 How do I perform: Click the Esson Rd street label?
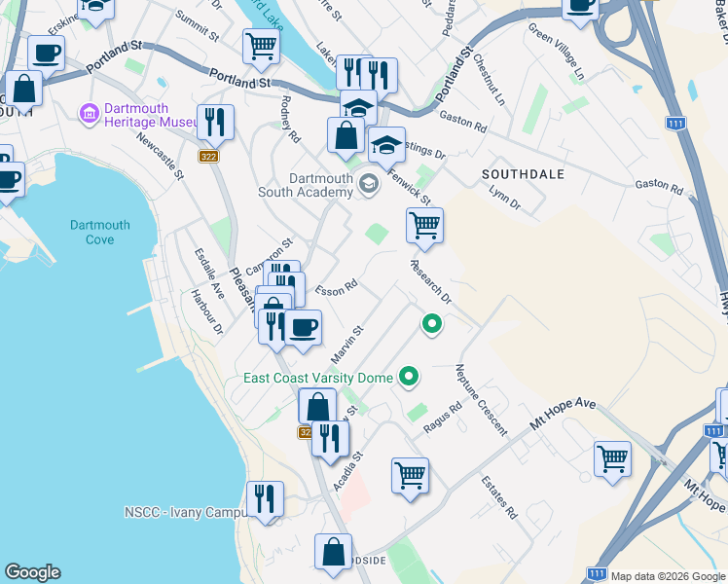336,287
